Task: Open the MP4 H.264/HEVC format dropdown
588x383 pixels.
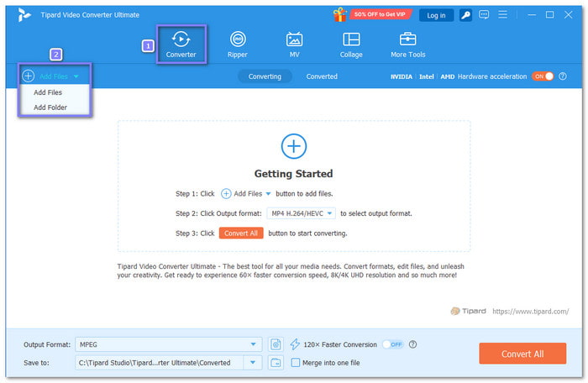Action: coord(330,213)
